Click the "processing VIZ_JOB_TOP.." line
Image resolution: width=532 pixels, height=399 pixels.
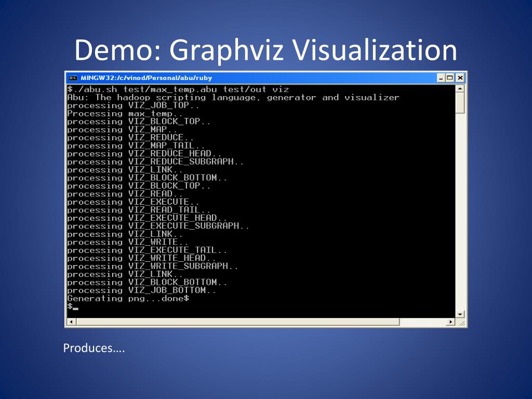134,105
